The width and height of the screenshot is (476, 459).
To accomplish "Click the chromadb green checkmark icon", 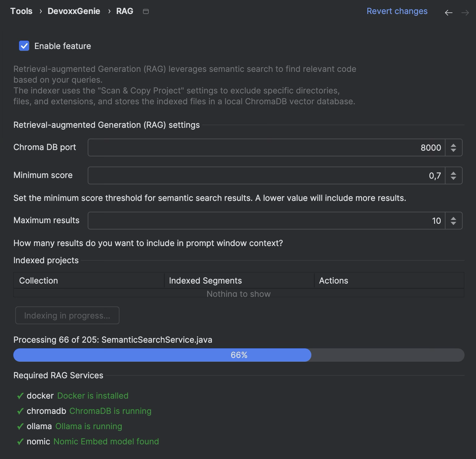I will tap(20, 411).
